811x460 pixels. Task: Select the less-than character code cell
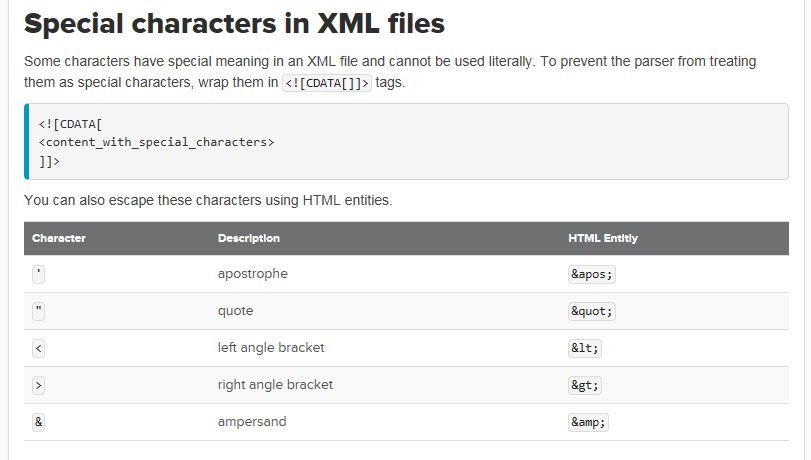pyautogui.click(x=39, y=348)
